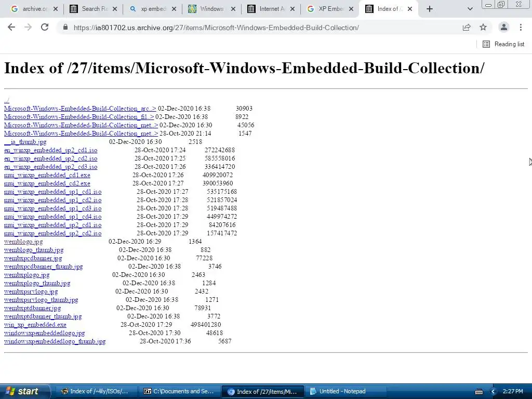Close the XP Embe tab
This screenshot has height=399, width=532.
click(352, 9)
